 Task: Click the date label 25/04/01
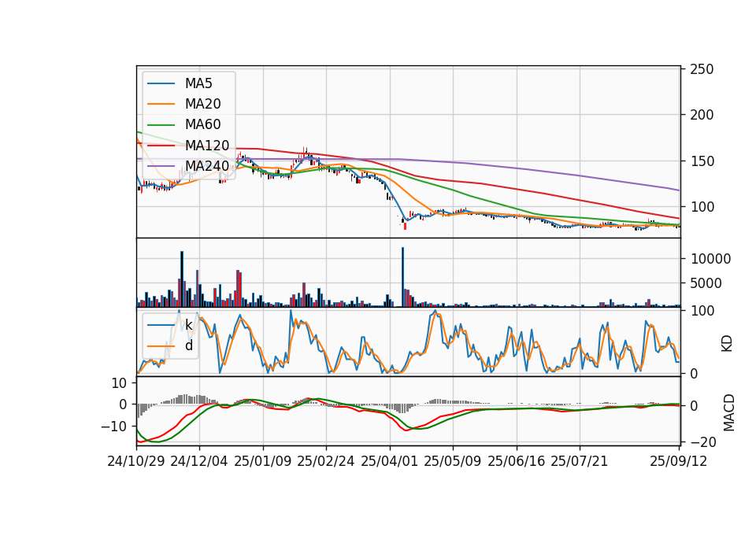[x=390, y=461]
